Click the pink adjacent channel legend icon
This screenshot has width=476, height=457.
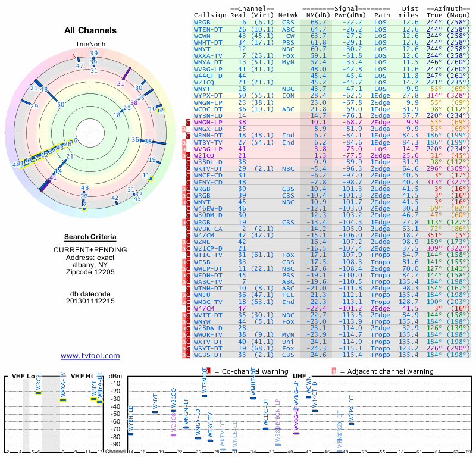pos(334,371)
